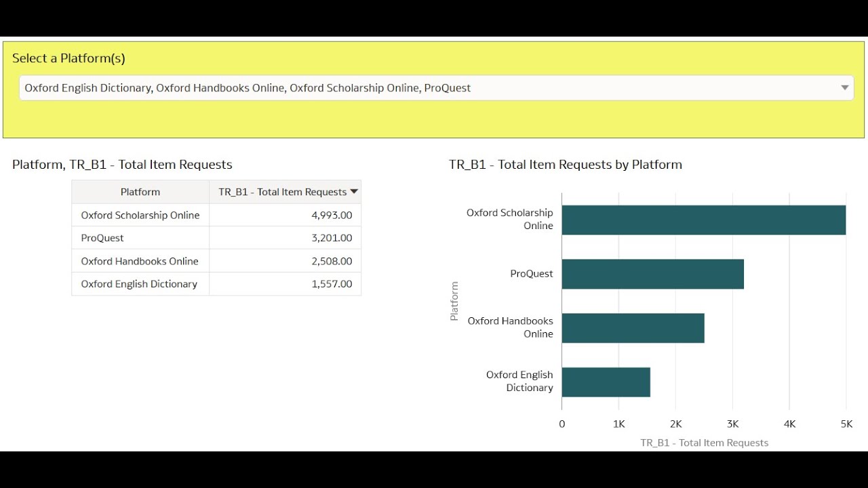Viewport: 868px width, 488px height.
Task: Click the Oxford Scholarship Online bar in chart
Action: pyautogui.click(x=704, y=220)
